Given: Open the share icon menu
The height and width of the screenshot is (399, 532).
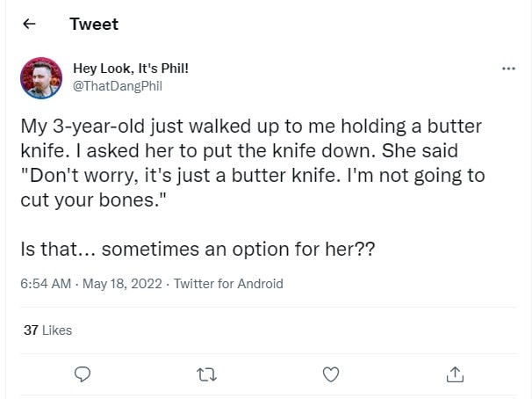Looking at the screenshot, I should [x=455, y=374].
